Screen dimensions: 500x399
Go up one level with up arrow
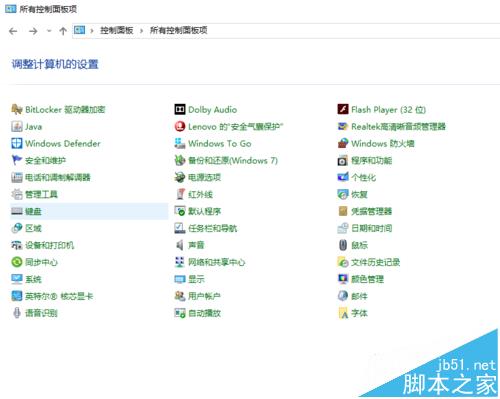tap(63, 31)
